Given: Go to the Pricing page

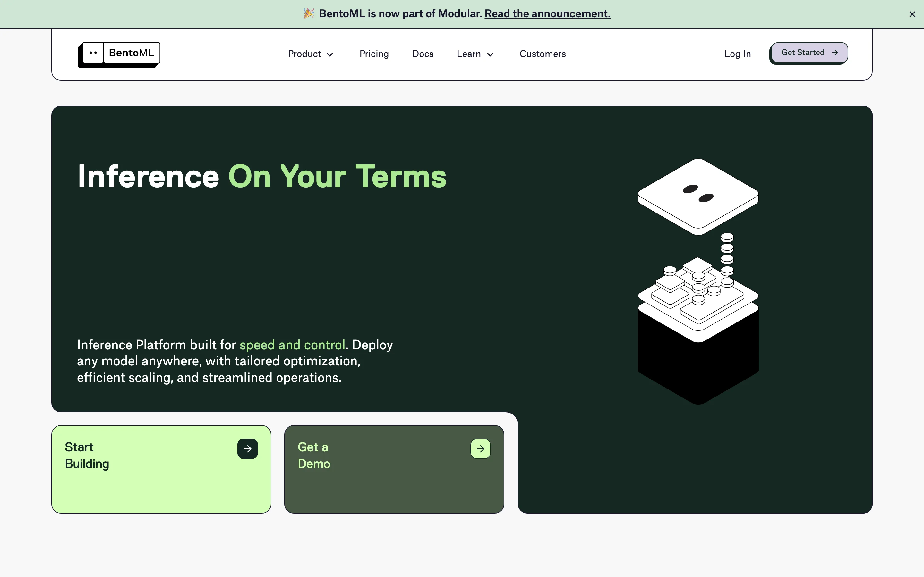Looking at the screenshot, I should 374,54.
